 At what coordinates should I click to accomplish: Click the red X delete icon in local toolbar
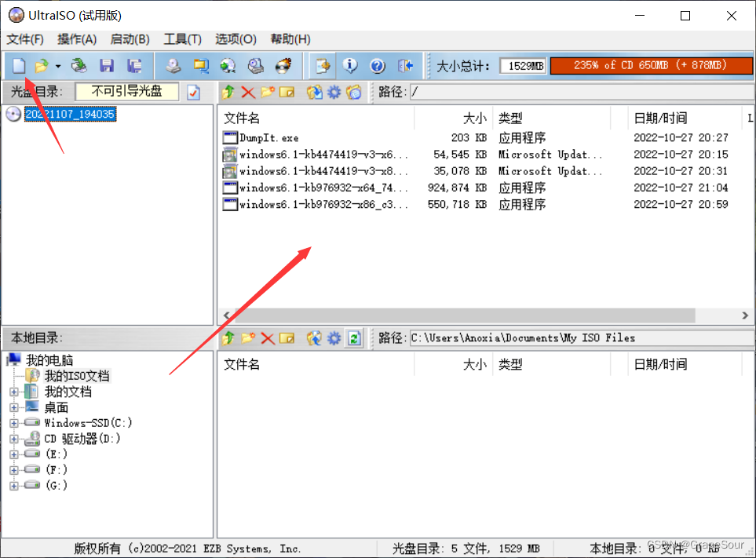[x=268, y=338]
